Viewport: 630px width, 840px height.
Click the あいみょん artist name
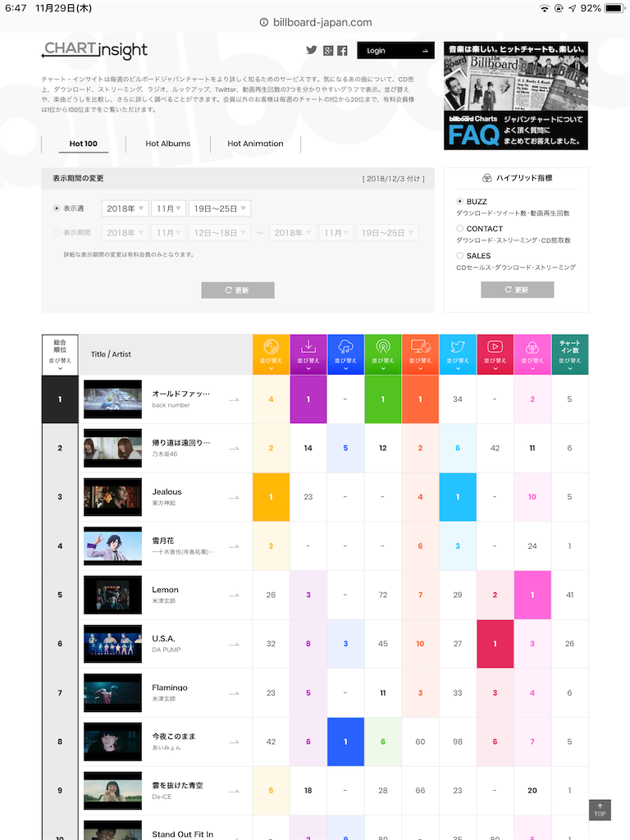(x=167, y=747)
